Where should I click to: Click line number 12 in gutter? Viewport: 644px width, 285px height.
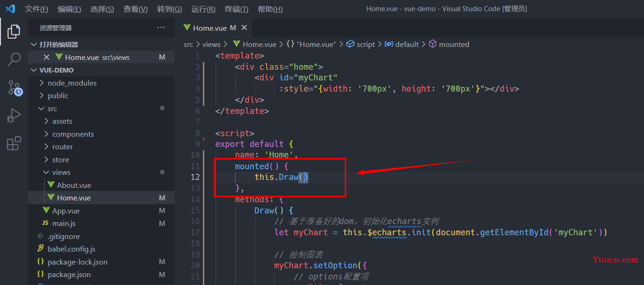(x=195, y=177)
